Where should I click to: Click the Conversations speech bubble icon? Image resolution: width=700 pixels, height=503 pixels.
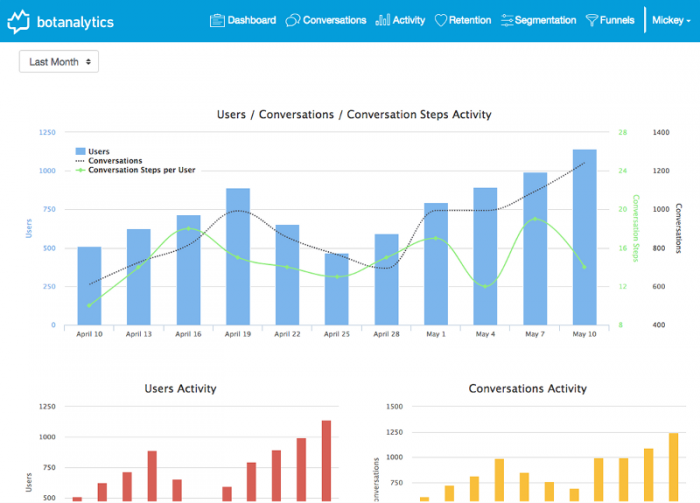click(x=292, y=20)
